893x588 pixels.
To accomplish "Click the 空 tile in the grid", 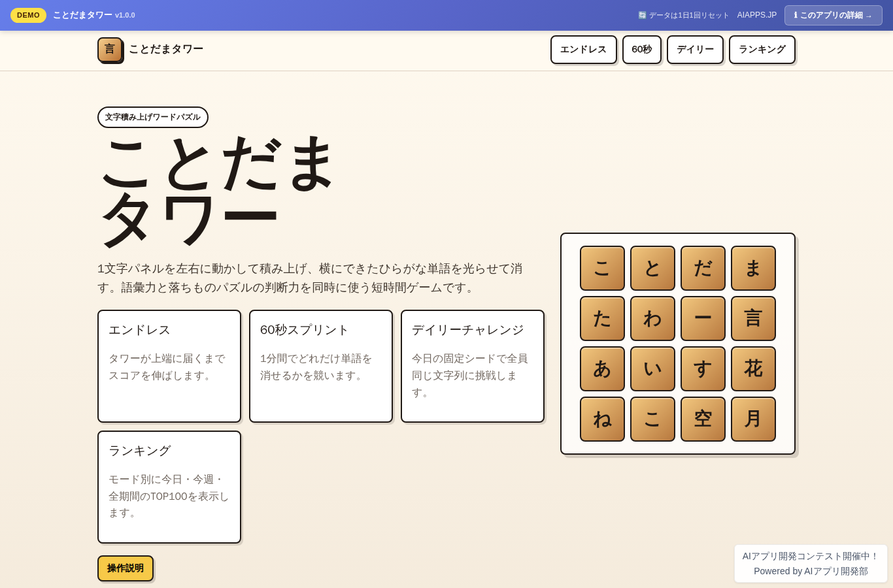I will click(703, 419).
